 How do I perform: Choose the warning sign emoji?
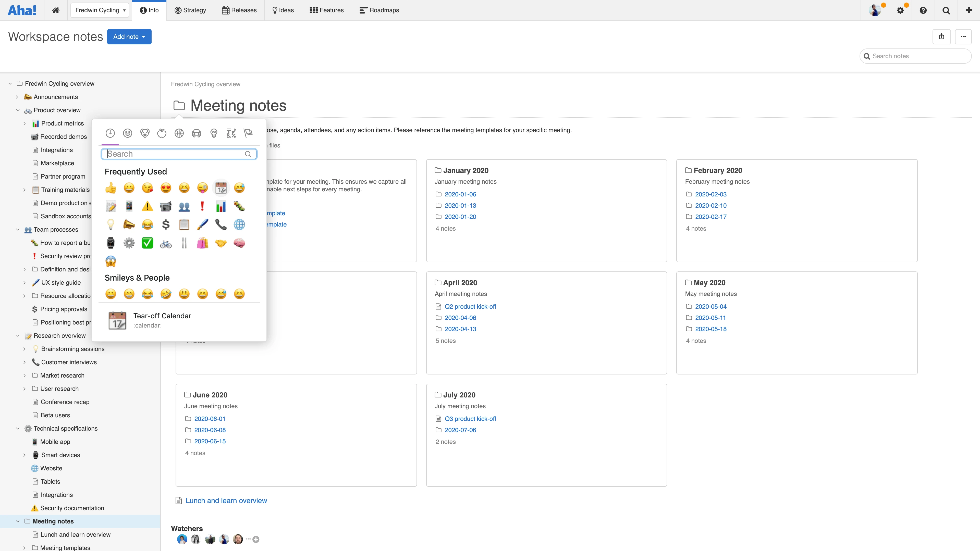(147, 206)
